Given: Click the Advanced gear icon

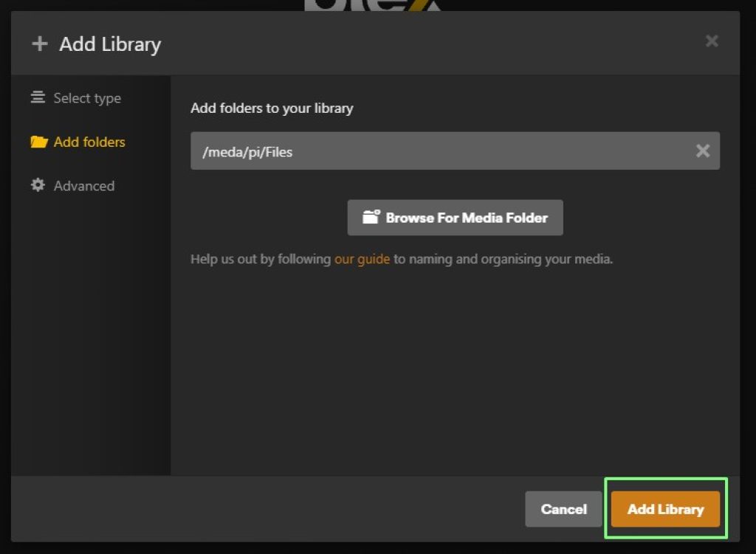Looking at the screenshot, I should (38, 185).
